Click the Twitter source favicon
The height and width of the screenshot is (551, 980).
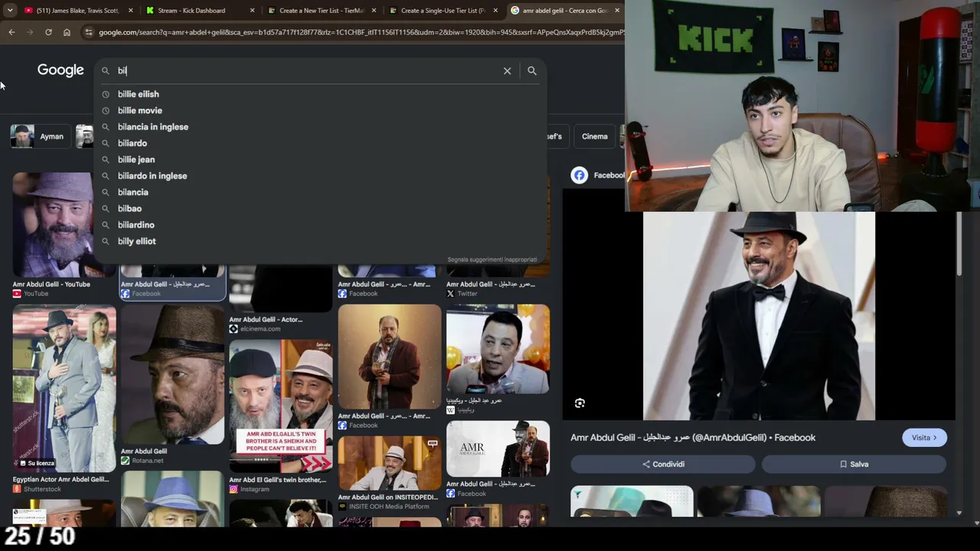tap(450, 294)
